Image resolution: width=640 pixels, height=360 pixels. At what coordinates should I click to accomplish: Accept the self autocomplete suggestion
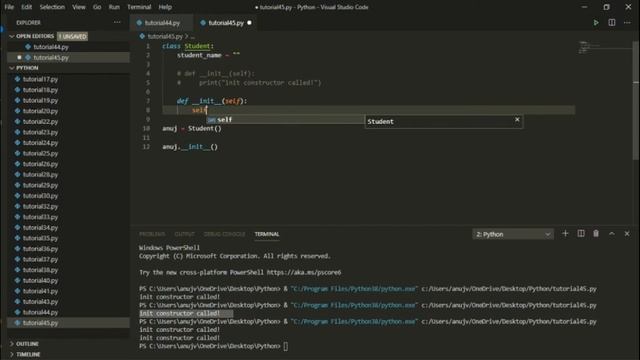click(x=285, y=120)
